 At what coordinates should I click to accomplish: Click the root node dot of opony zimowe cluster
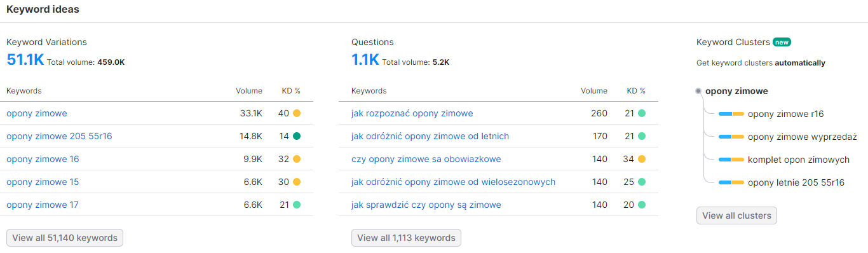click(x=698, y=91)
